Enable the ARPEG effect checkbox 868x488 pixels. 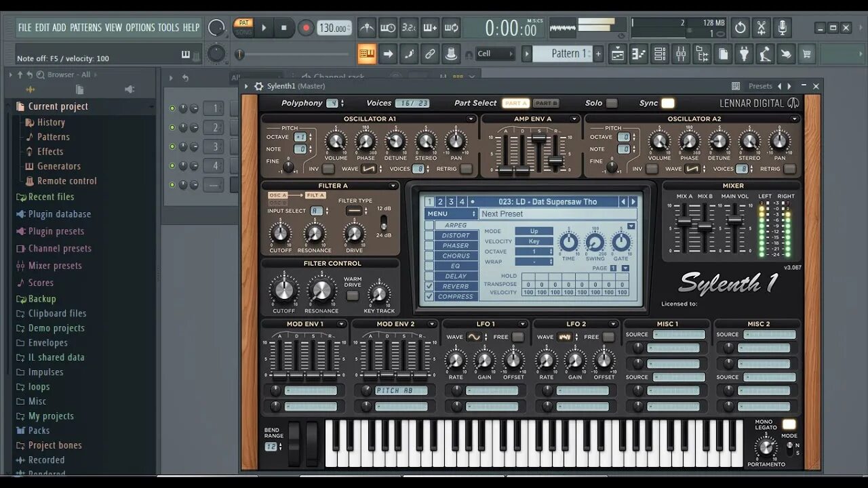(x=429, y=225)
